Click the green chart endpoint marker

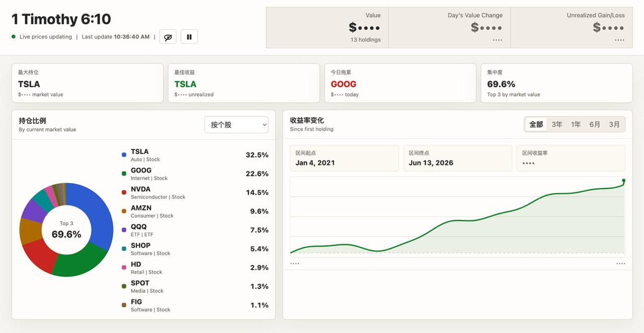[x=624, y=181]
